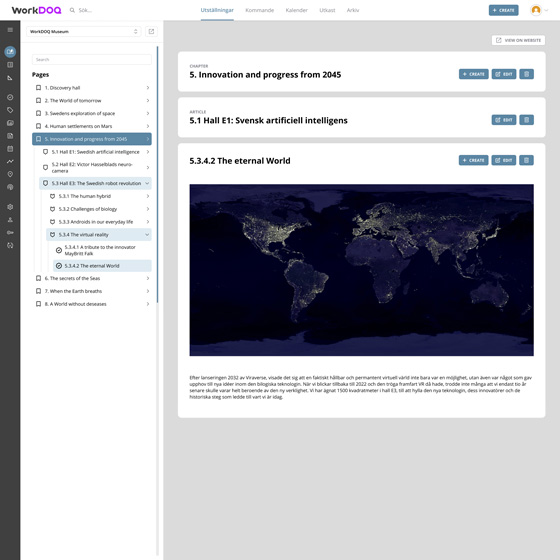This screenshot has height=560, width=560.
Task: Open the map pin location sidebar icon
Action: click(x=10, y=174)
